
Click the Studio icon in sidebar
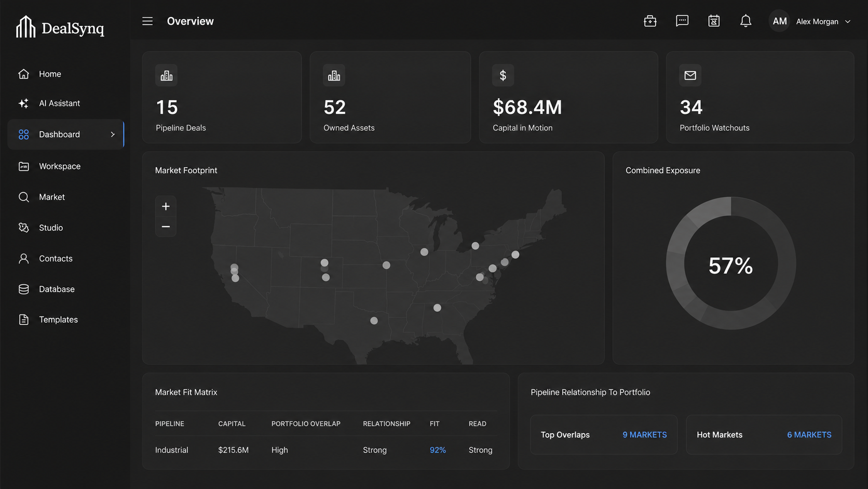coord(23,228)
